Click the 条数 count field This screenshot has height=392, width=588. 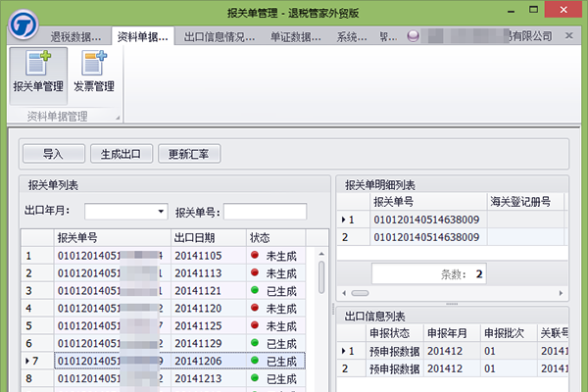[x=428, y=273]
